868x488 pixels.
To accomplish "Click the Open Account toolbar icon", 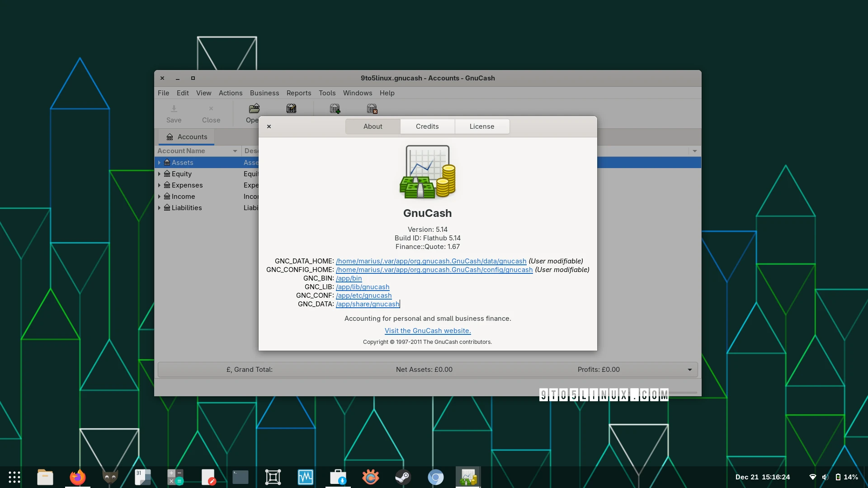I will tap(254, 108).
